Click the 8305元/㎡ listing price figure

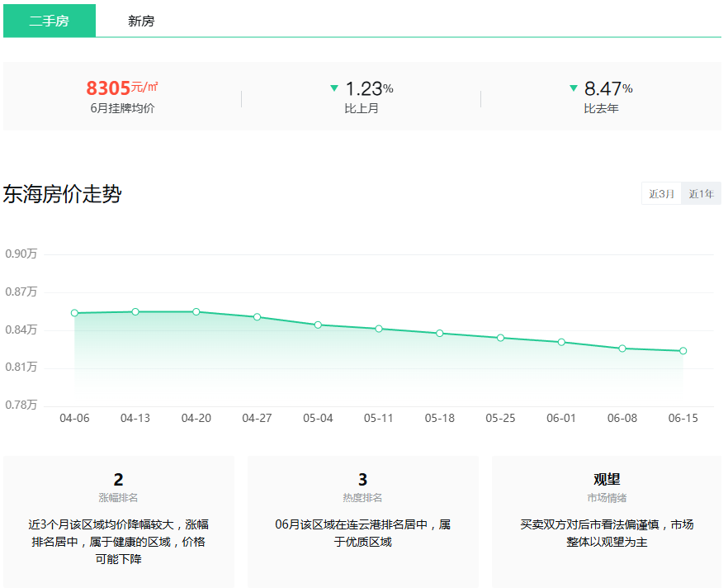point(122,88)
